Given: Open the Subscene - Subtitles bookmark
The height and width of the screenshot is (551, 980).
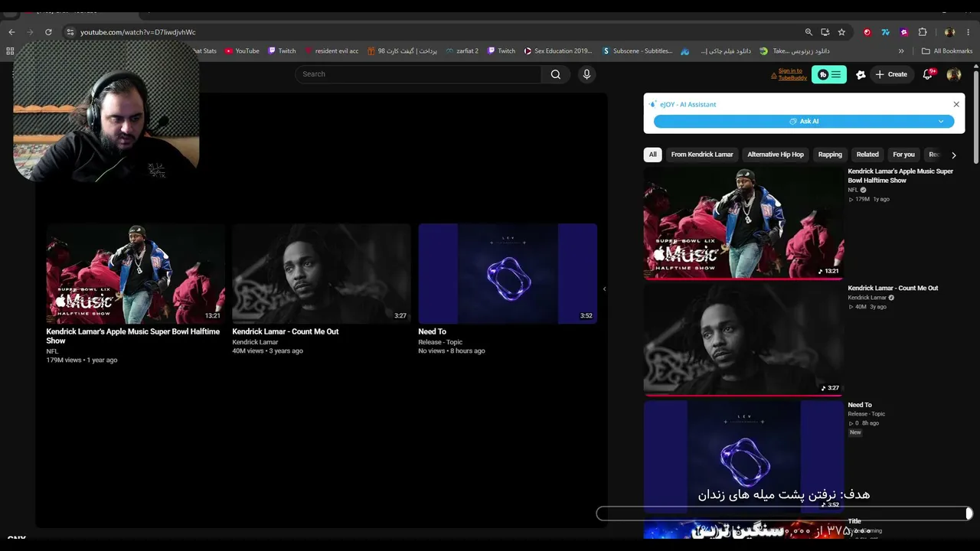Looking at the screenshot, I should point(638,51).
